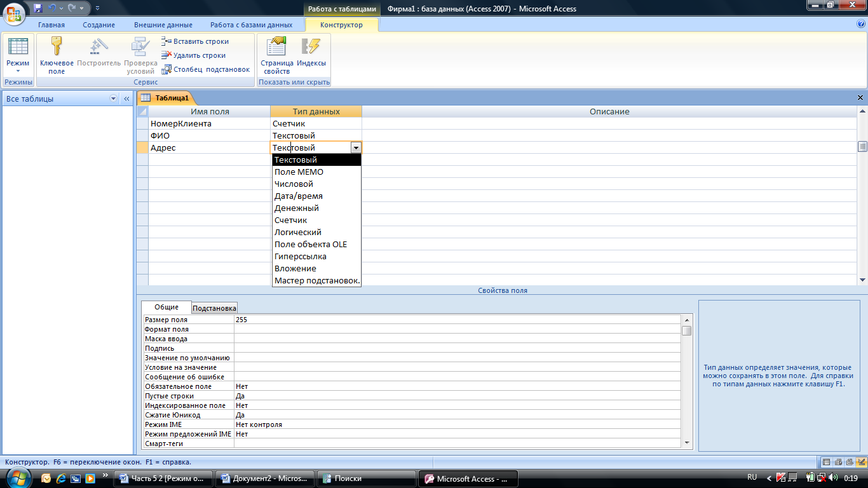The image size is (868, 488).
Task: Save via the quick access floppy icon
Action: coord(38,8)
